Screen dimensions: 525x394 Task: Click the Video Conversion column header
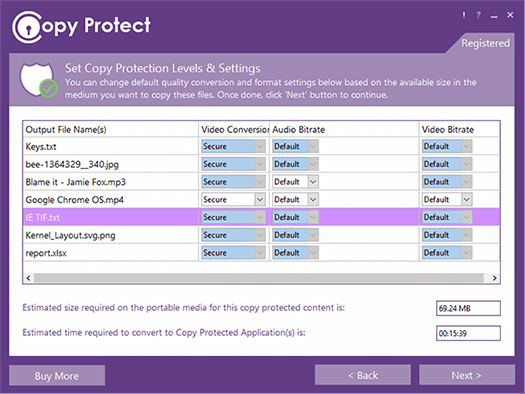(234, 130)
